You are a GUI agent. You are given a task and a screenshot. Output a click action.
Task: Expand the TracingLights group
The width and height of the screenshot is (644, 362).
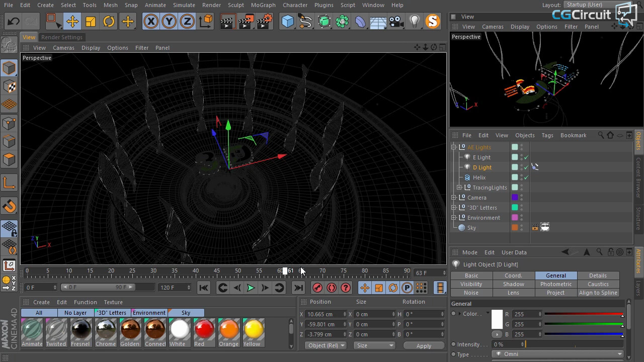pyautogui.click(x=459, y=188)
